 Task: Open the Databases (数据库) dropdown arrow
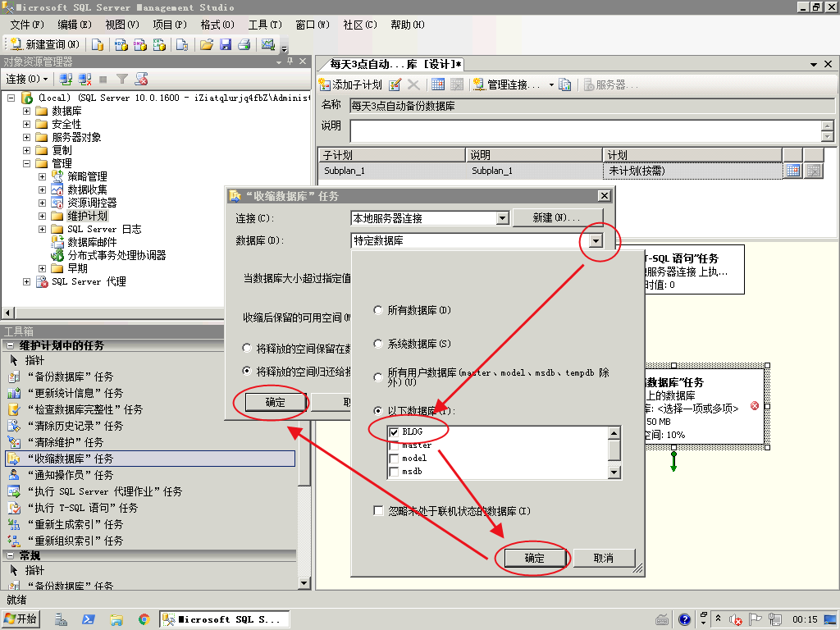point(596,240)
